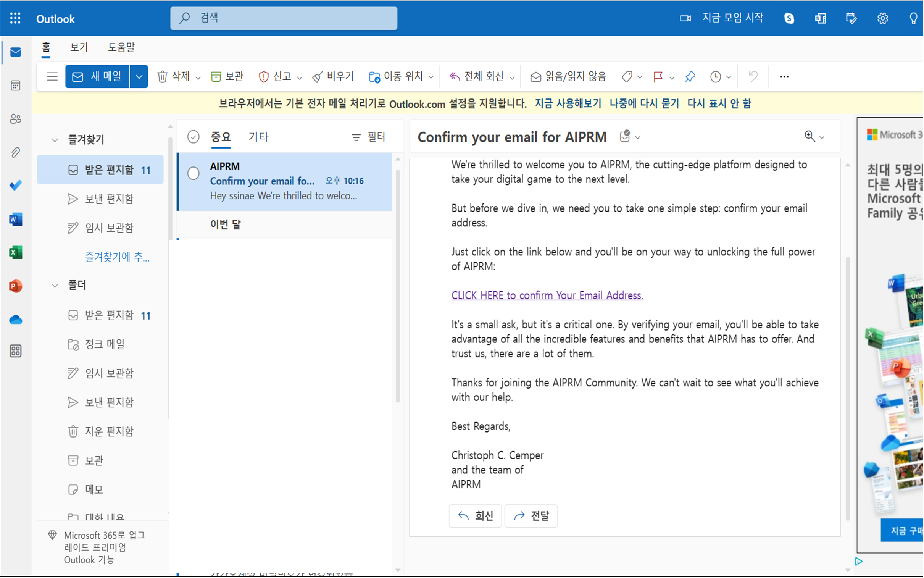Open OneDrive cloud icon

click(x=15, y=320)
